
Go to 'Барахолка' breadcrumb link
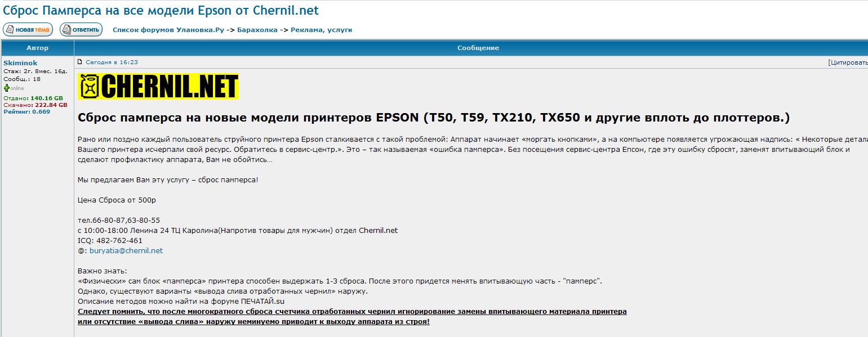click(x=257, y=30)
